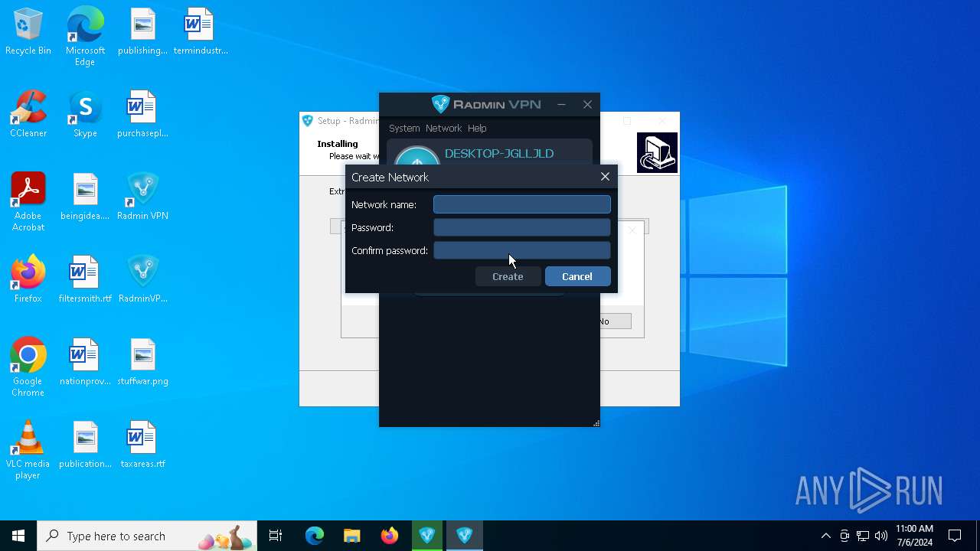Select filtersmith.rtf document icon
The height and width of the screenshot is (551, 980).
[85, 280]
